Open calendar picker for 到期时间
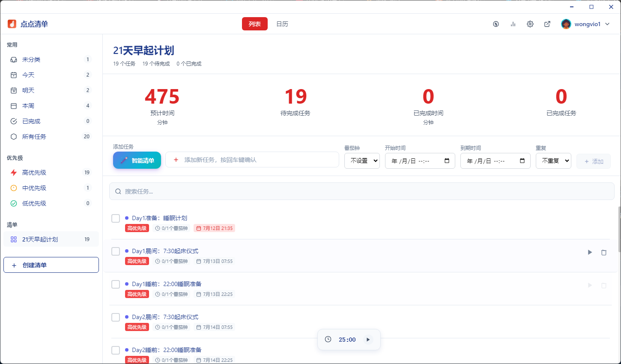Image resolution: width=621 pixels, height=364 pixels. (522, 161)
